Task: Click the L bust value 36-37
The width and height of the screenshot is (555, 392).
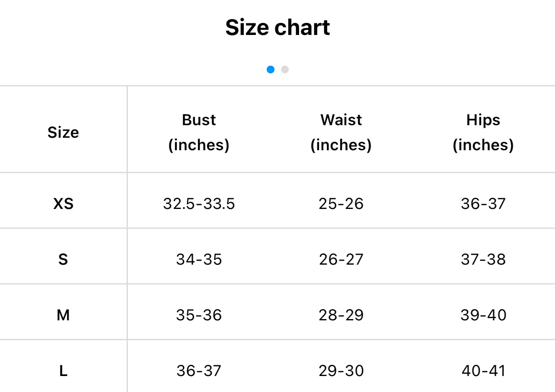Action: coord(199,371)
